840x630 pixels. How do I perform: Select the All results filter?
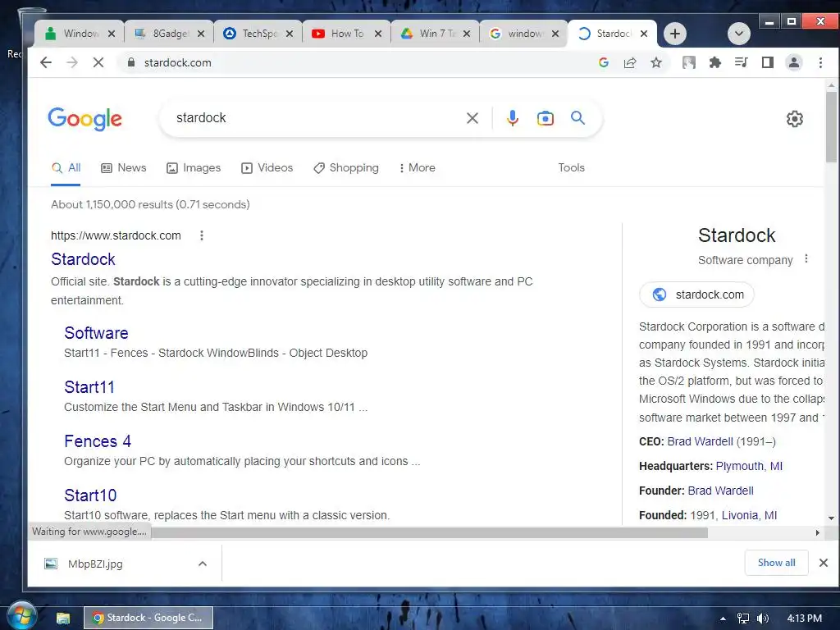click(x=66, y=167)
